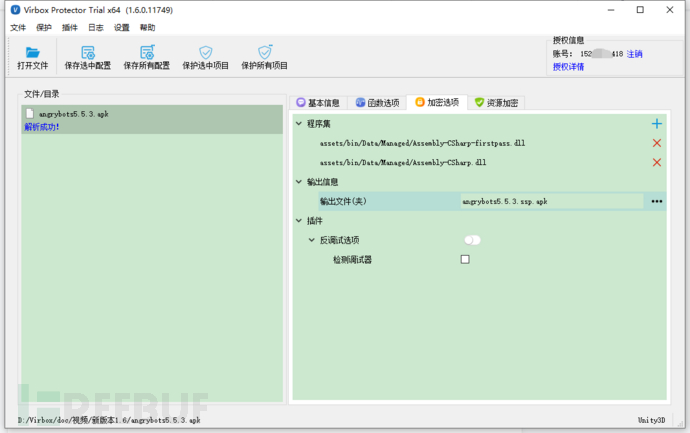Viewport: 690px width, 433px height.
Task: Open the 授权详情 license details link
Action: coord(569,66)
